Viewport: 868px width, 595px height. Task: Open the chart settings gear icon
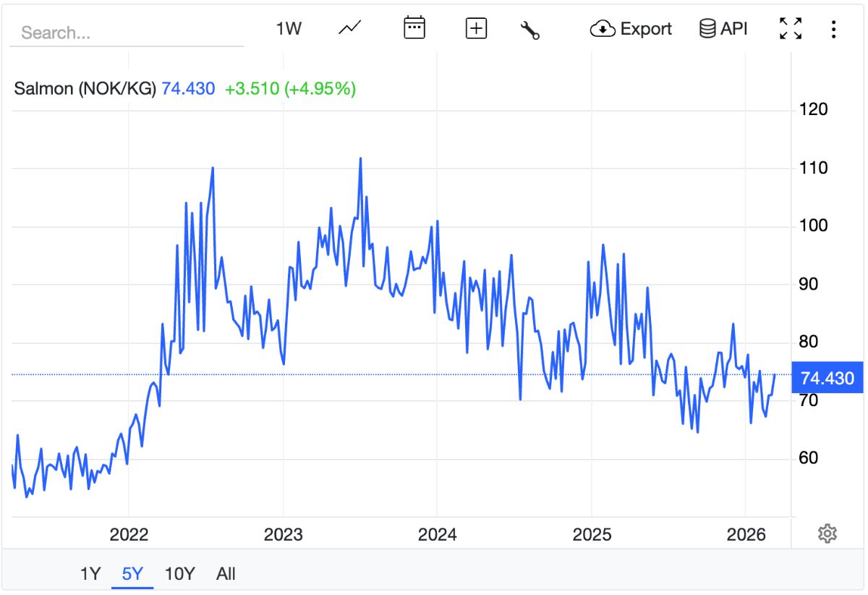coord(827,534)
